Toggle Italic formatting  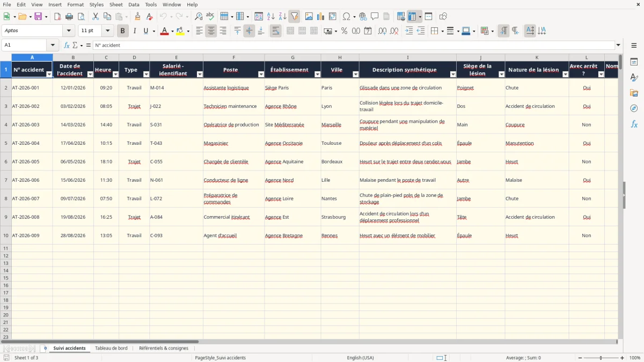(135, 31)
